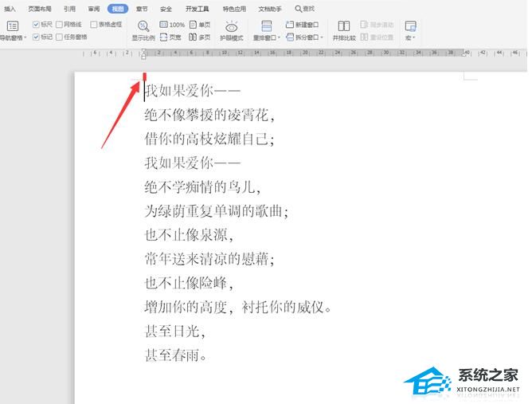Click the right indent marker on ruler

tap(464, 53)
